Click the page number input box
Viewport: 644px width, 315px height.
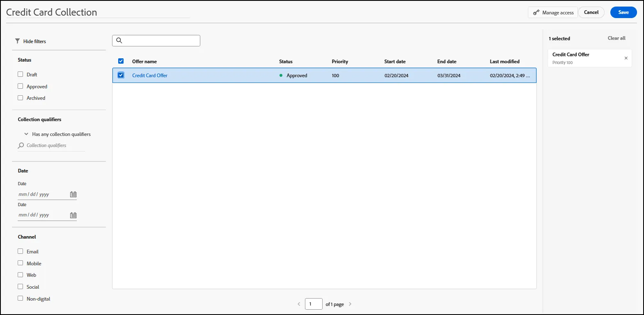tap(314, 304)
